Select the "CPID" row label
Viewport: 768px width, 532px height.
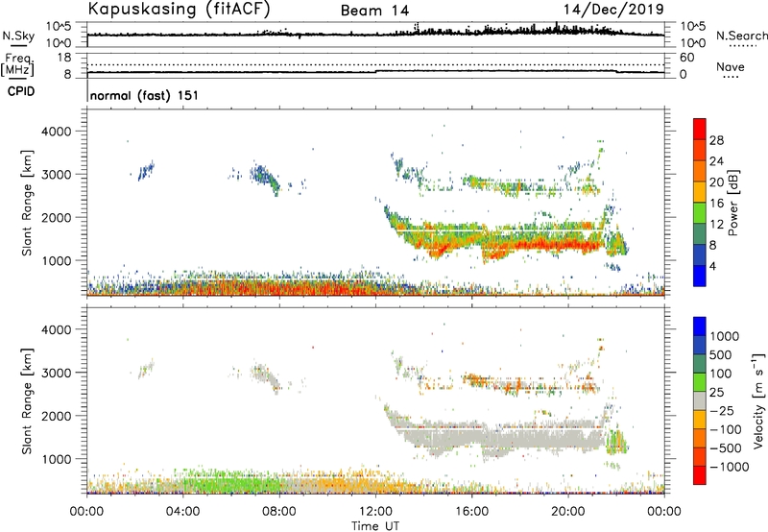(x=21, y=91)
